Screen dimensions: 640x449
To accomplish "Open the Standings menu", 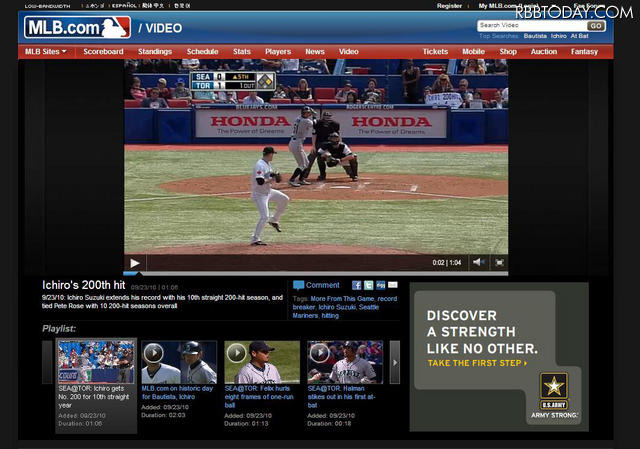I will tap(155, 52).
